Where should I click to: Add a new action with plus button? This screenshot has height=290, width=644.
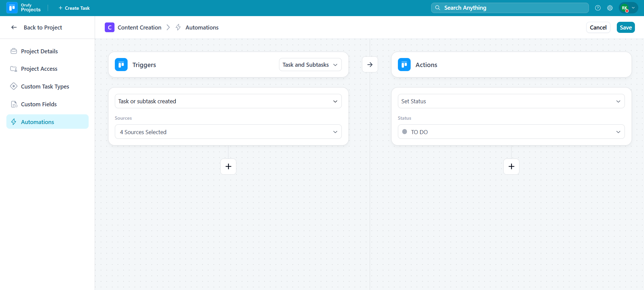[x=511, y=167]
